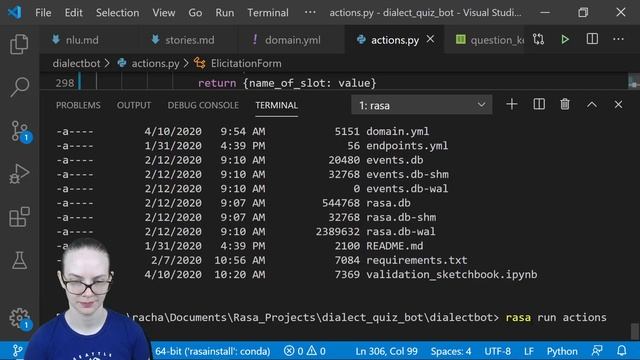Click errors and warnings count in status bar
Image resolution: width=640 pixels, height=360 pixels.
(305, 351)
